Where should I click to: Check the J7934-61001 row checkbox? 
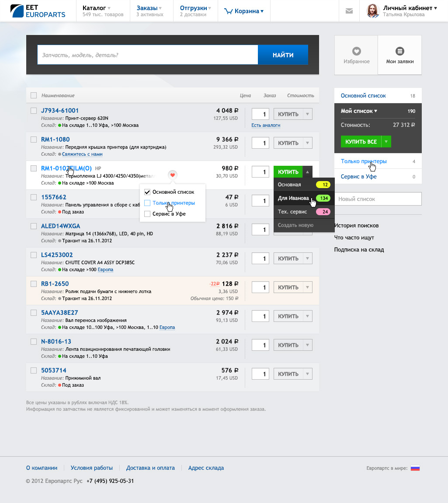coord(34,111)
